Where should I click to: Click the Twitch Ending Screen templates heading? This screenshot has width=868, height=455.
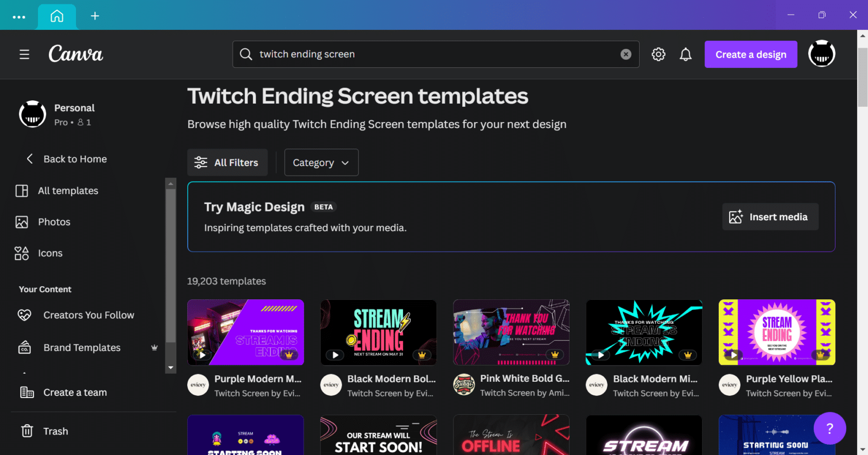pos(358,96)
